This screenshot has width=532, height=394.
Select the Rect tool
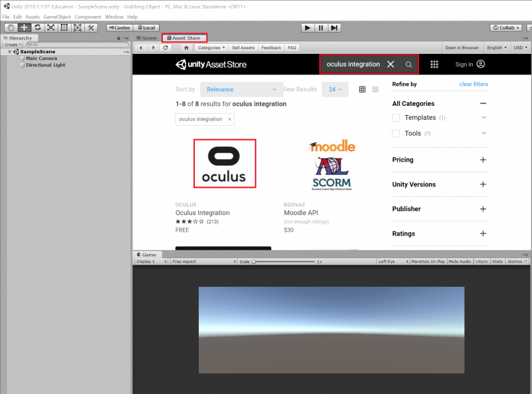click(x=64, y=28)
